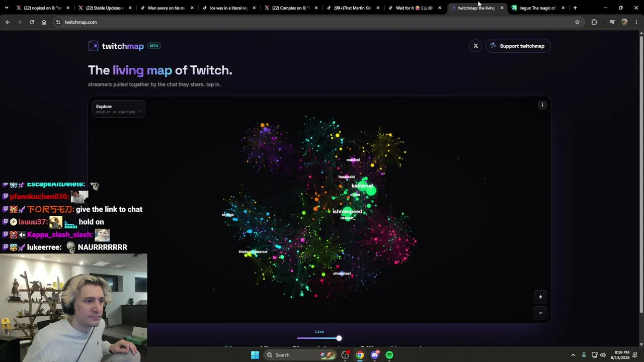Select the kaicenat node label
This screenshot has width=644, height=362.
[x=362, y=186]
